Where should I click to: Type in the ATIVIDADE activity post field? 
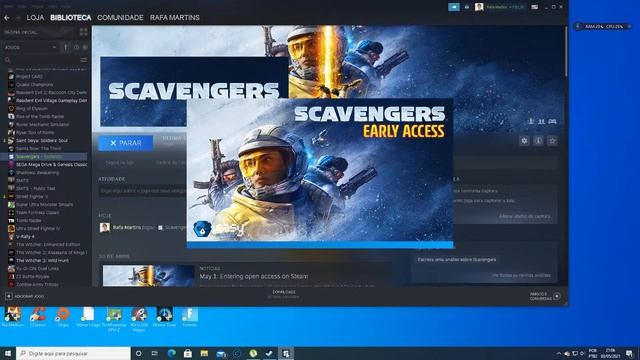142,191
